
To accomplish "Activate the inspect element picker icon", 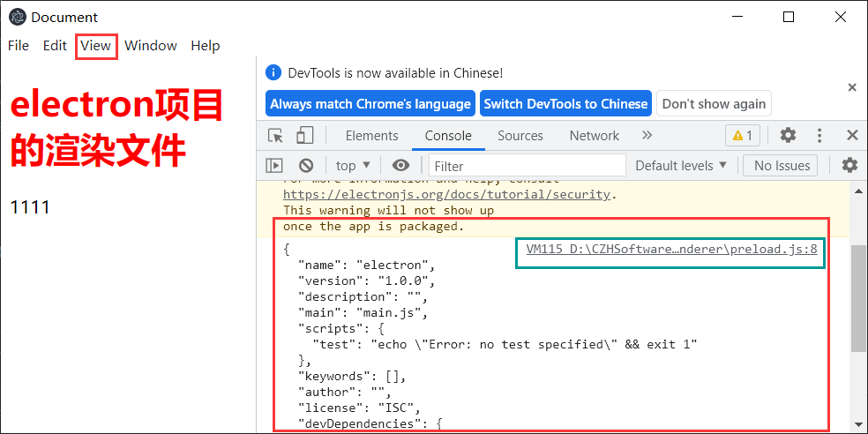I will [x=275, y=136].
